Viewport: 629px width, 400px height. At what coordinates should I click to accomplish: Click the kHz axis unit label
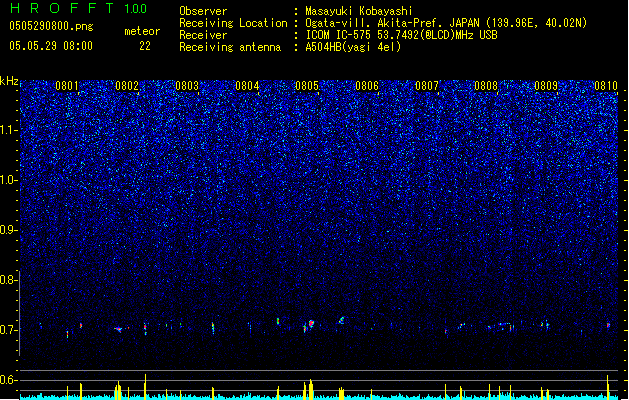pos(9,81)
